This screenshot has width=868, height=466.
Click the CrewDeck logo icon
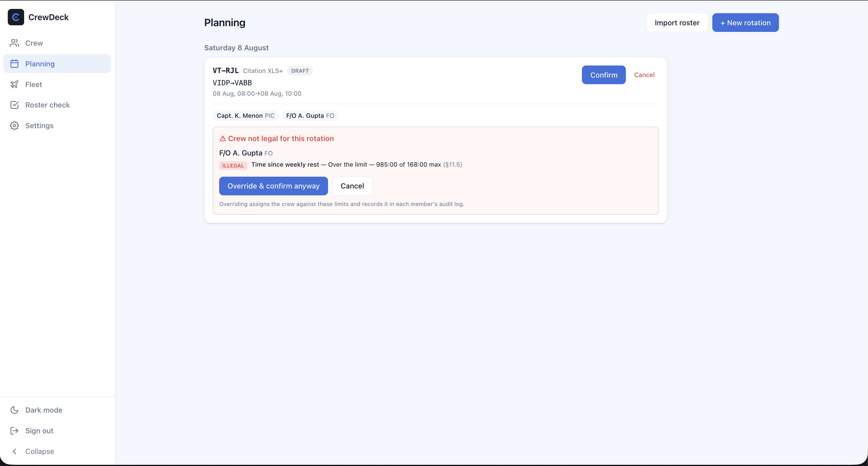16,17
